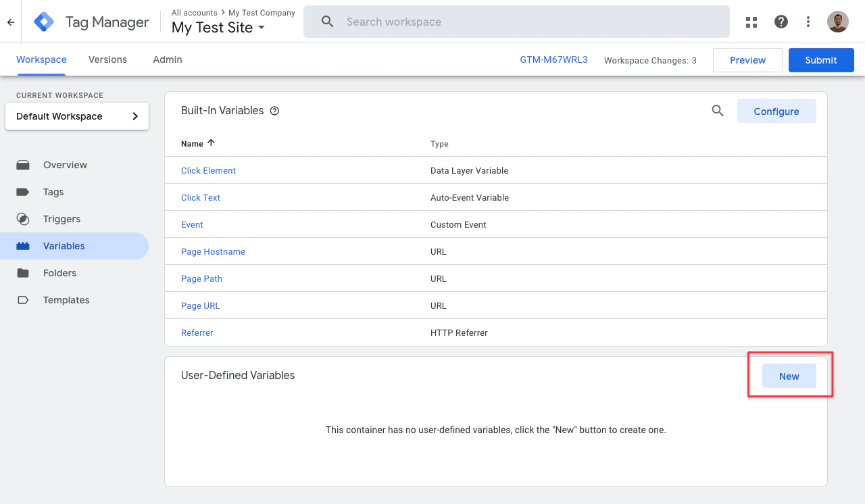Open the Page Path variable
The width and height of the screenshot is (865, 504).
tap(201, 278)
